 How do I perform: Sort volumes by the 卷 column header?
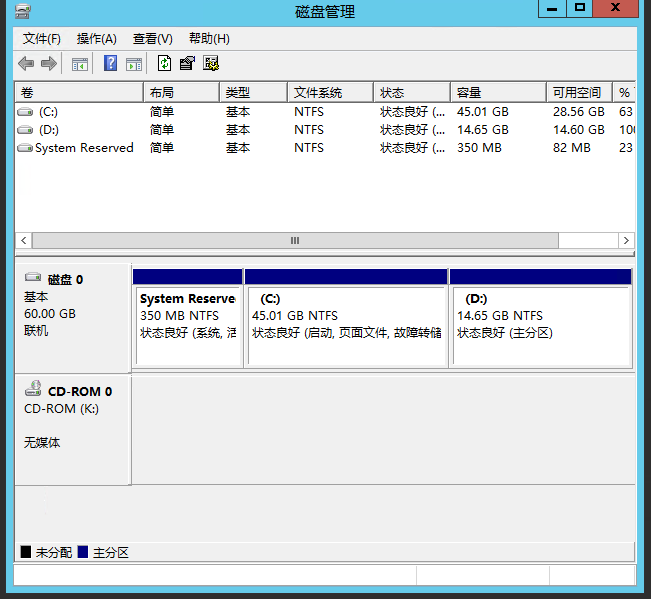pyautogui.click(x=80, y=92)
